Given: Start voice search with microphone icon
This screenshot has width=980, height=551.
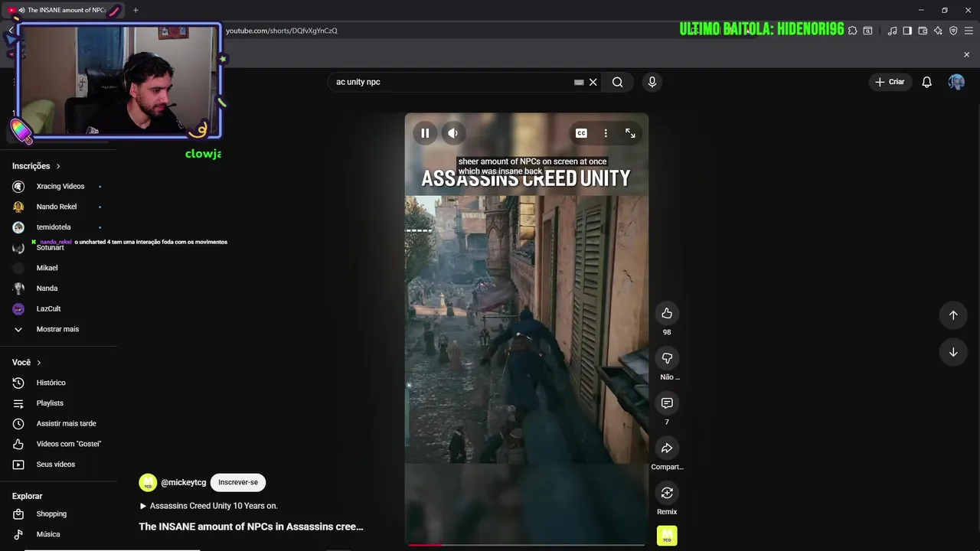Looking at the screenshot, I should (x=652, y=82).
